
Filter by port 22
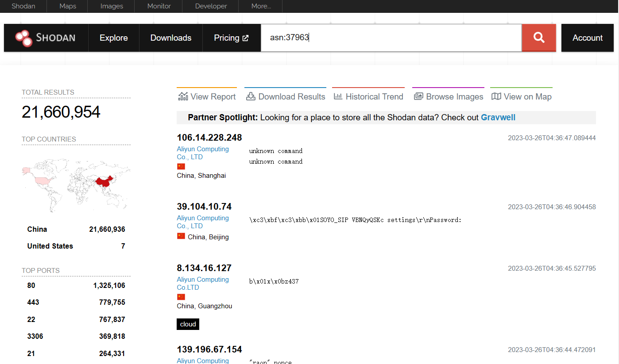tap(31, 319)
